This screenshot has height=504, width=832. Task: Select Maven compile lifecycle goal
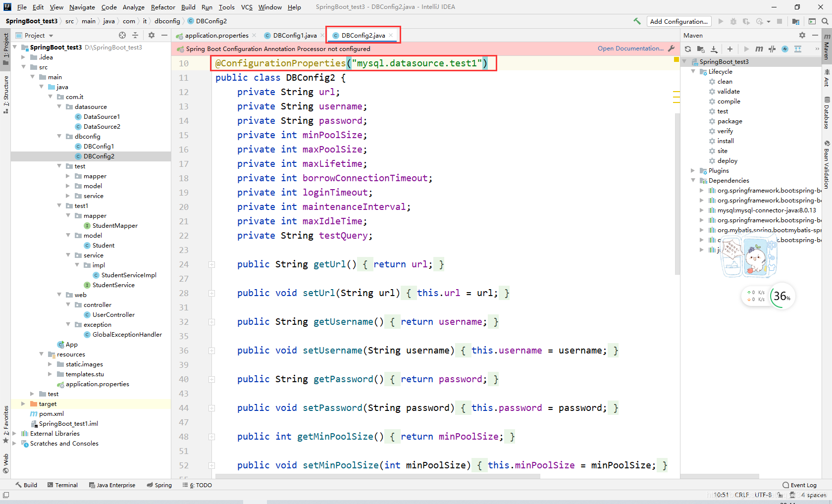pos(728,101)
